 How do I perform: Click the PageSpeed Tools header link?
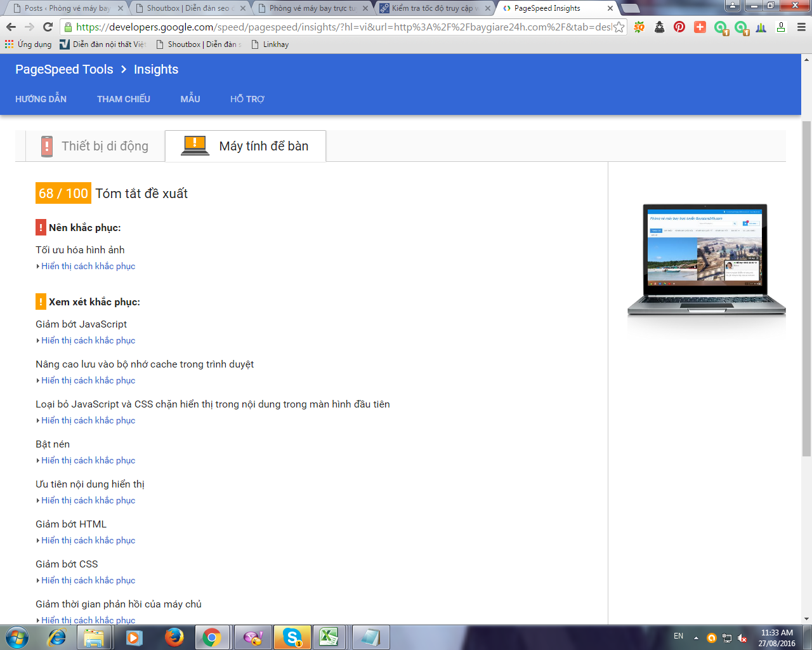pos(64,69)
